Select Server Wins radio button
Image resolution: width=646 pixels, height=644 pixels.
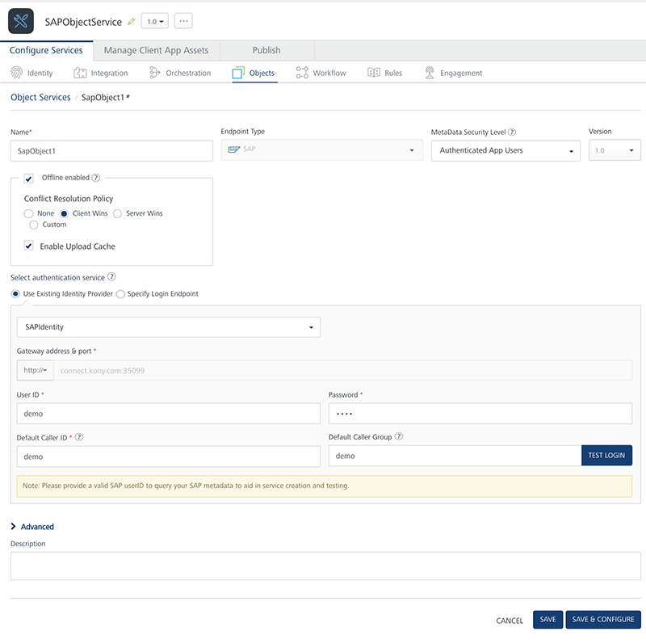point(117,213)
